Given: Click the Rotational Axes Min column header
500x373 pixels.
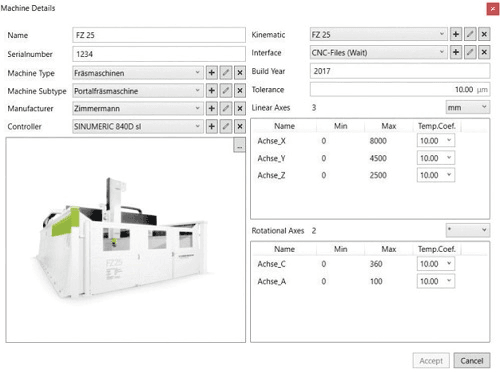Looking at the screenshot, I should point(340,249).
